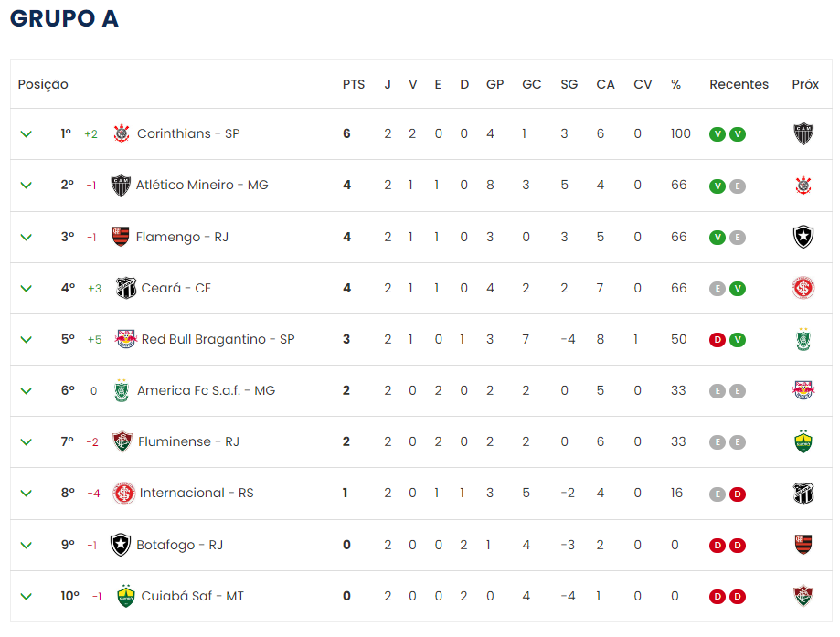Sort table by PTS column header
The image size is (840, 637).
354,84
